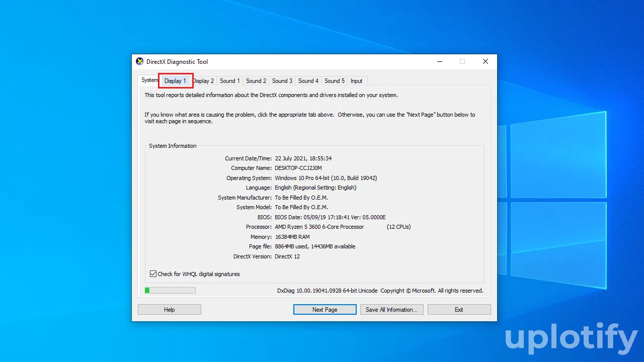Open the Input tab
644x362 pixels.
[357, 81]
